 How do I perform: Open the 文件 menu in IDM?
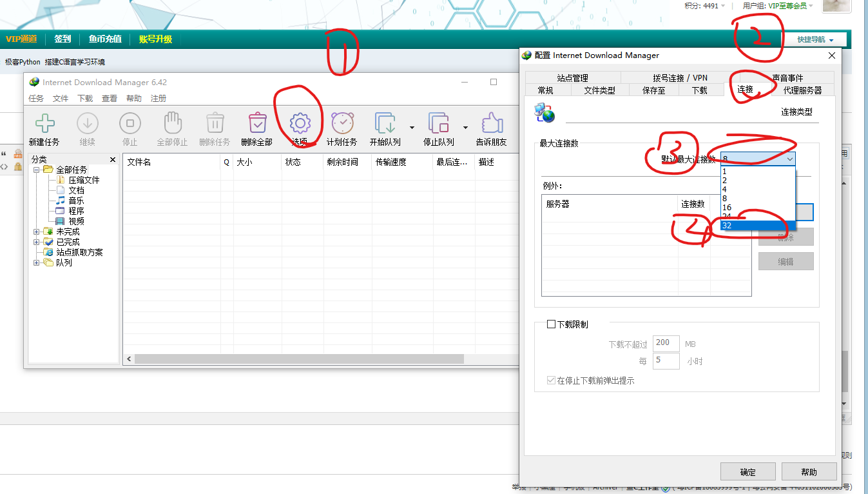click(61, 99)
